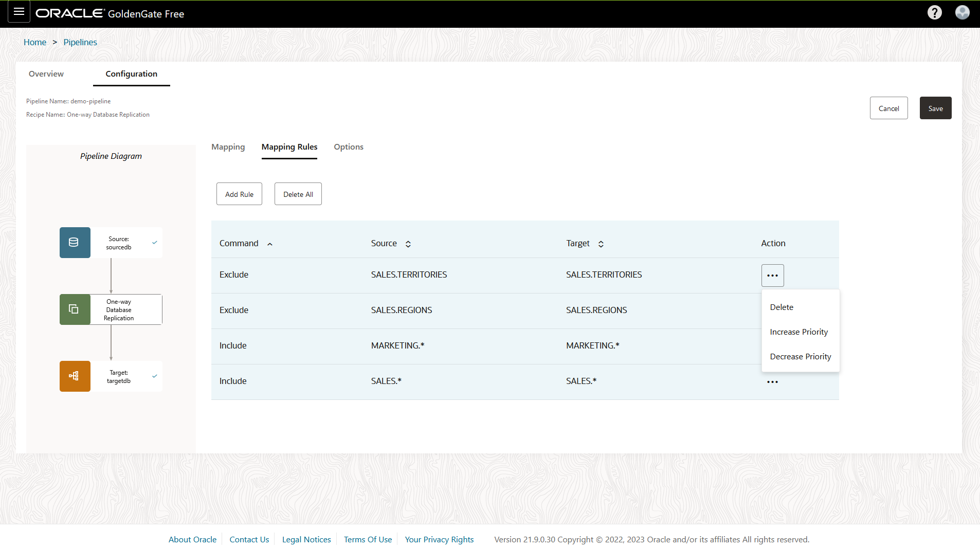
Task: Click target cell SALES.TERRITORIES
Action: pyautogui.click(x=604, y=274)
